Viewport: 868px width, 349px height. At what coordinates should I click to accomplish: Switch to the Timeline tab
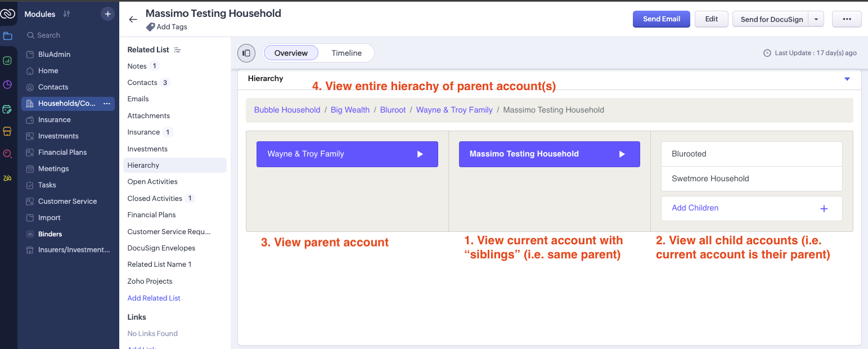coord(347,53)
